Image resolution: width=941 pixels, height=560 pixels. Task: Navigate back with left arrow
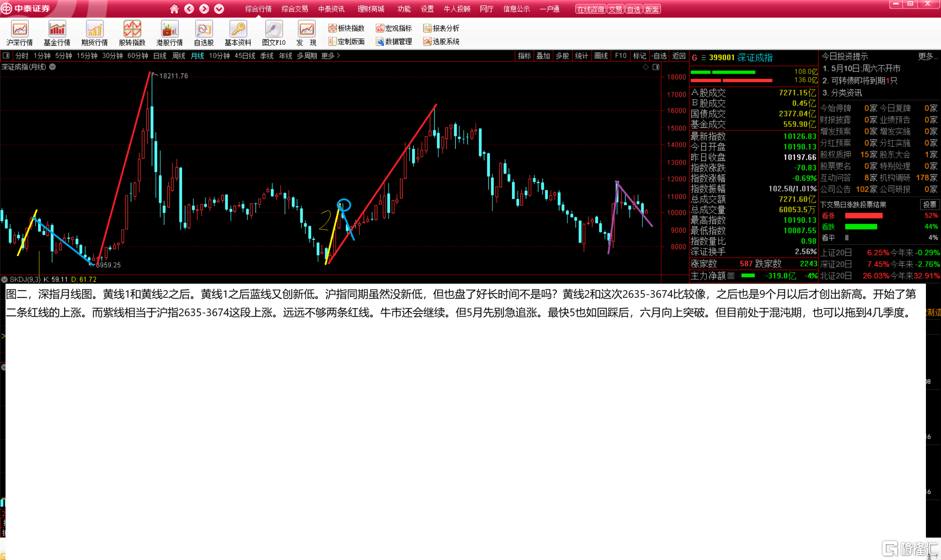point(189,9)
